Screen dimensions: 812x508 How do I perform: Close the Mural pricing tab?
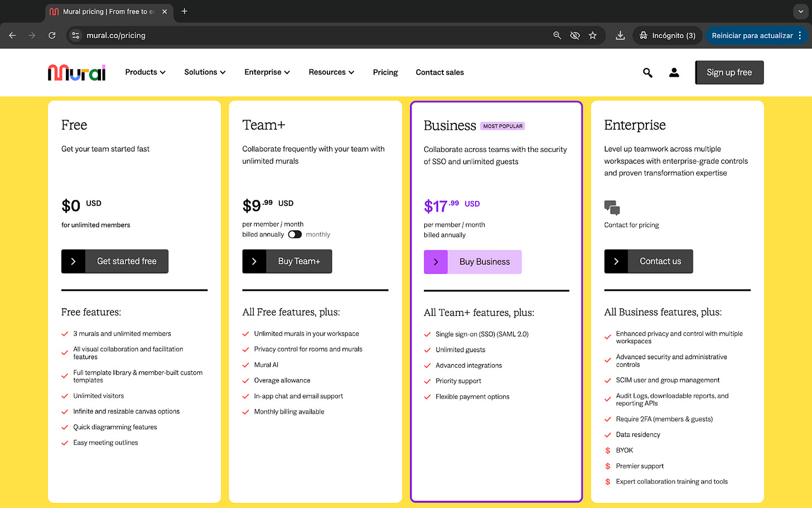coord(165,11)
